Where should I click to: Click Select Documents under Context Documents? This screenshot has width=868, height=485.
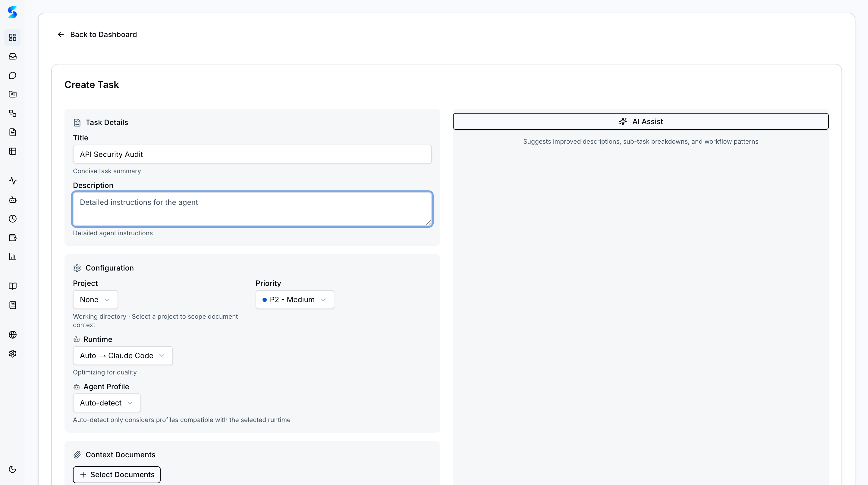[x=117, y=474]
